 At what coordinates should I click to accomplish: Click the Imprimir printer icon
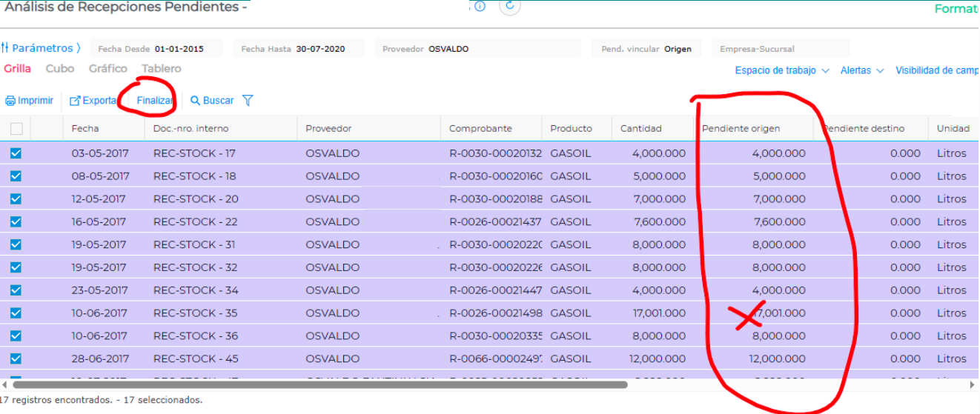point(10,101)
